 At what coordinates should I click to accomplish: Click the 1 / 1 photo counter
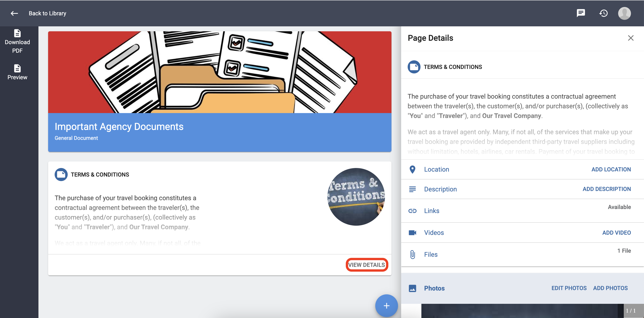click(x=631, y=311)
